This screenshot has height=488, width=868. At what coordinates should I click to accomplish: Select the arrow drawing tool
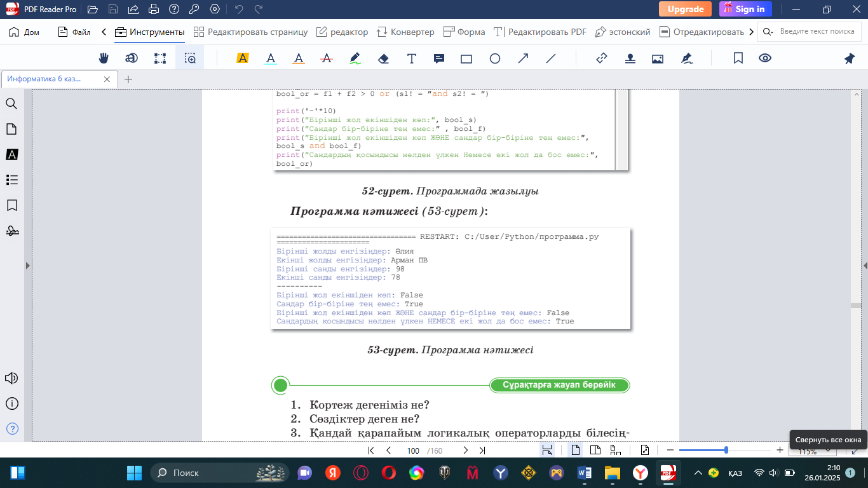(x=523, y=58)
